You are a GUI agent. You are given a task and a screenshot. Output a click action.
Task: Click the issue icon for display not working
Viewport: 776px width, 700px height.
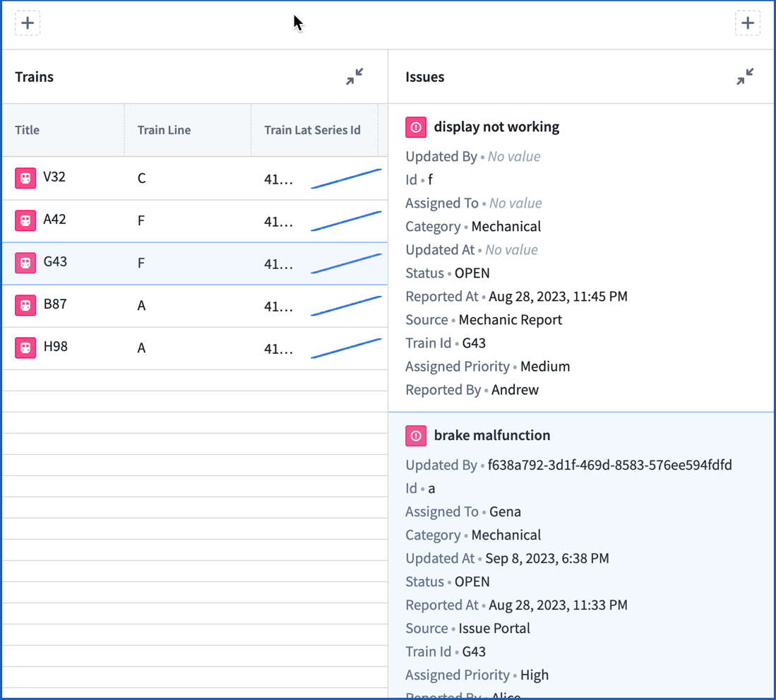click(x=416, y=127)
